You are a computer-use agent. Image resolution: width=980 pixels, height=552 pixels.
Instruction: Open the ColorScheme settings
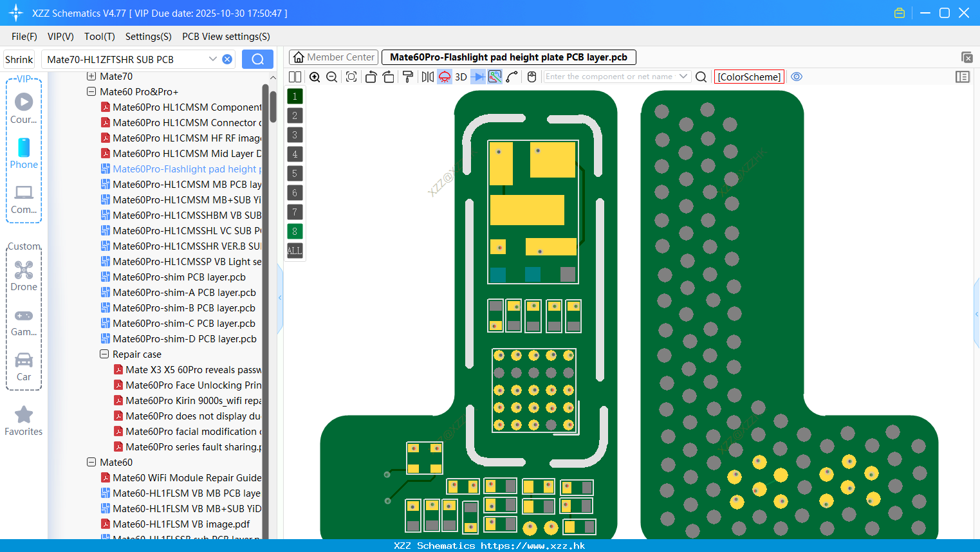pyautogui.click(x=749, y=77)
